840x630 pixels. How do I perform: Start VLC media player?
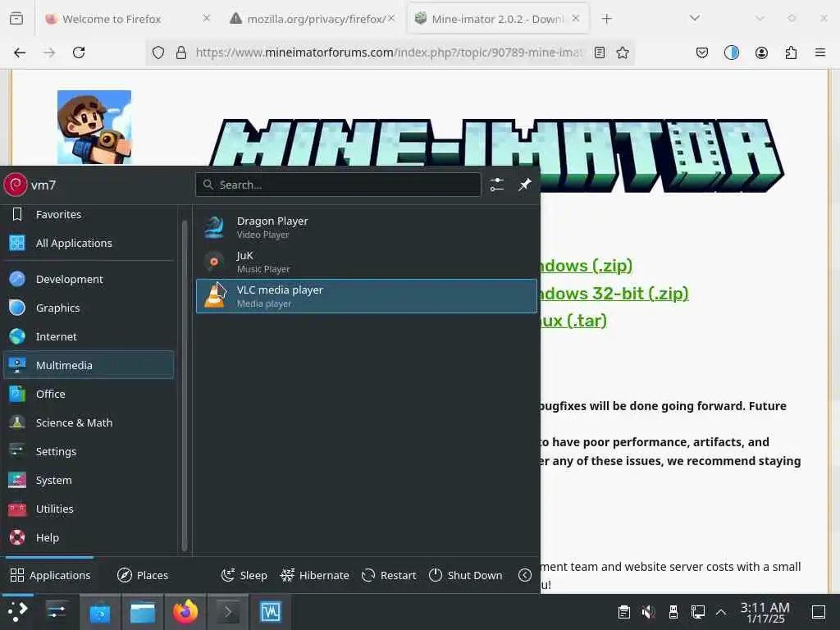pyautogui.click(x=367, y=295)
